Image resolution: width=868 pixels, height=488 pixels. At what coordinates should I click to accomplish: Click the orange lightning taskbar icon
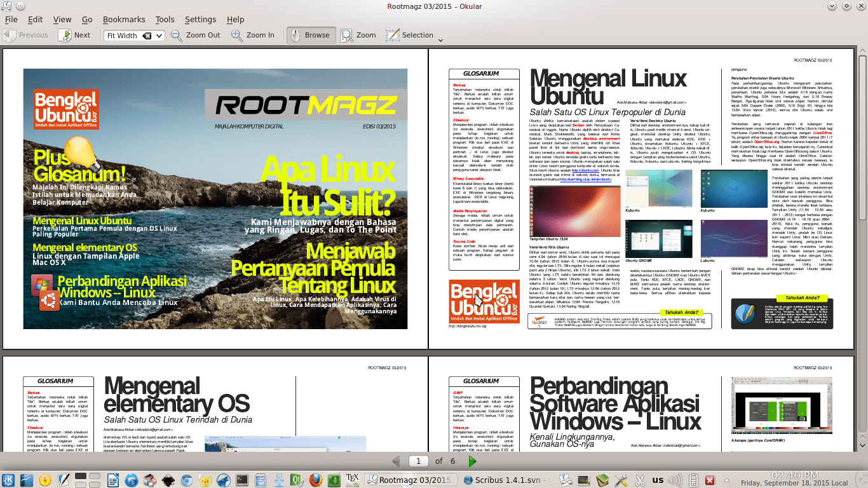[x=45, y=480]
